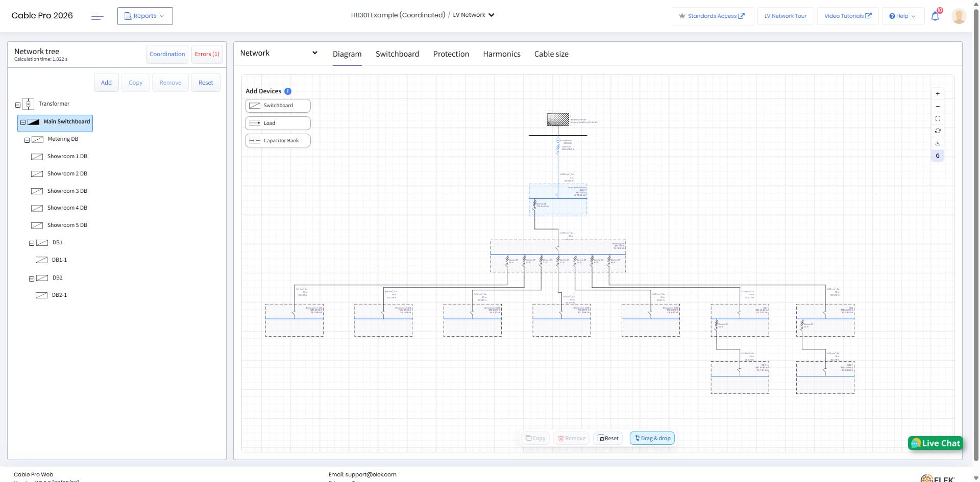The height and width of the screenshot is (482, 980).
Task: Select DB1-1 in the network tree
Action: [59, 260]
